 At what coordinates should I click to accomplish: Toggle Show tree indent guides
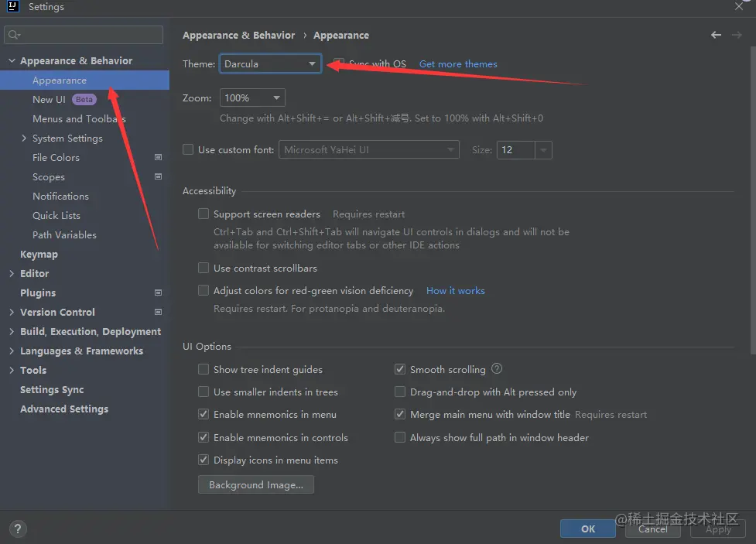pyautogui.click(x=204, y=370)
